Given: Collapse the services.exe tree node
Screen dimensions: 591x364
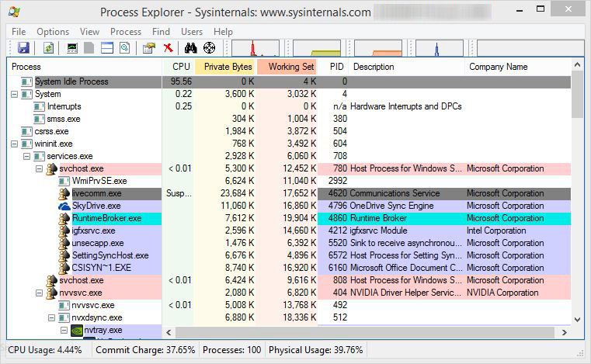Looking at the screenshot, I should click(x=26, y=156).
